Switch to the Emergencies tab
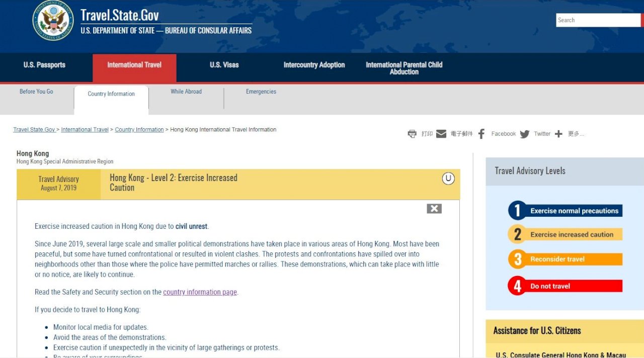The image size is (644, 358). pyautogui.click(x=261, y=92)
